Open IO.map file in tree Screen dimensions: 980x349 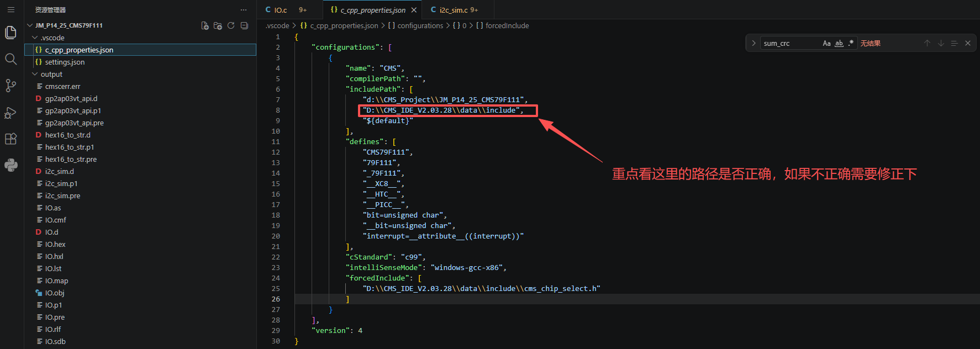[x=141, y=281]
